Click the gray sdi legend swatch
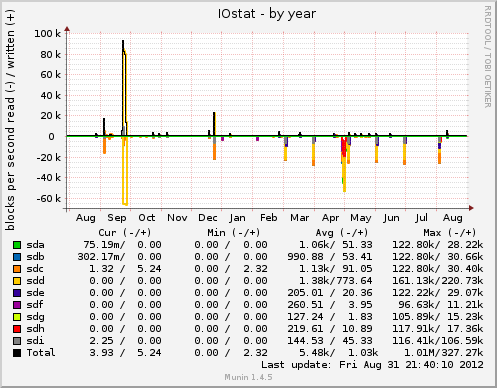The width and height of the screenshot is (497, 388). (x=17, y=341)
